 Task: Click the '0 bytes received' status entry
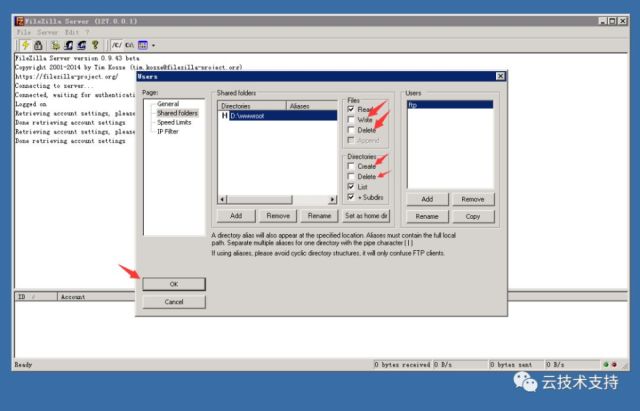point(402,364)
